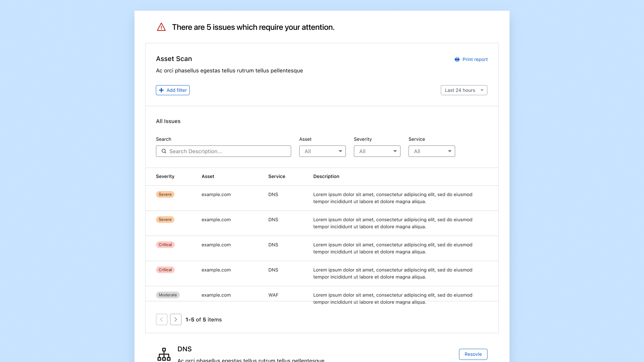Go to next page with right chevron
The height and width of the screenshot is (362, 644).
click(x=176, y=319)
